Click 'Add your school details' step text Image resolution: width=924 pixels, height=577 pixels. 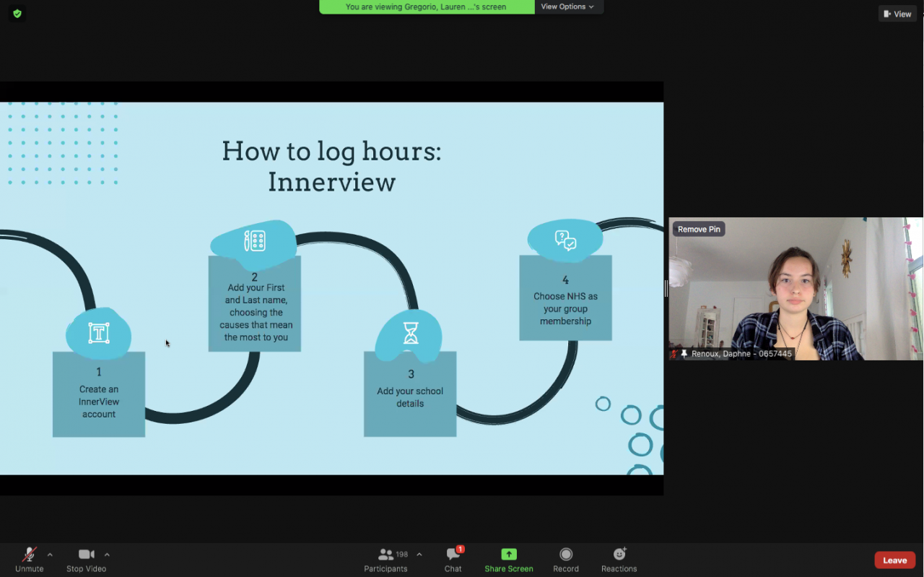tap(410, 397)
